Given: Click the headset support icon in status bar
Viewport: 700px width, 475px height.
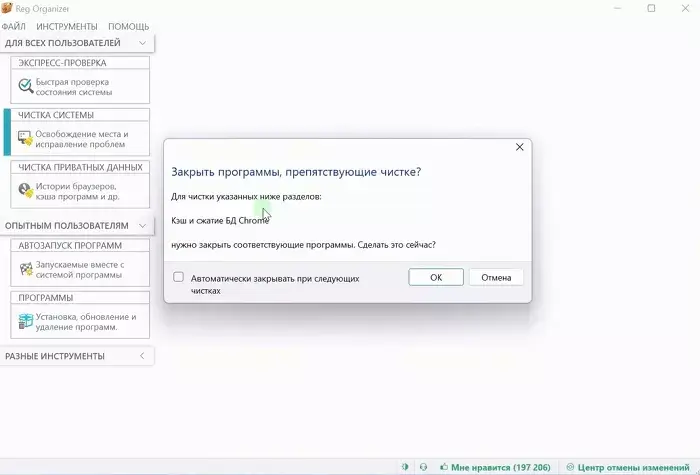Looking at the screenshot, I should 423,466.
